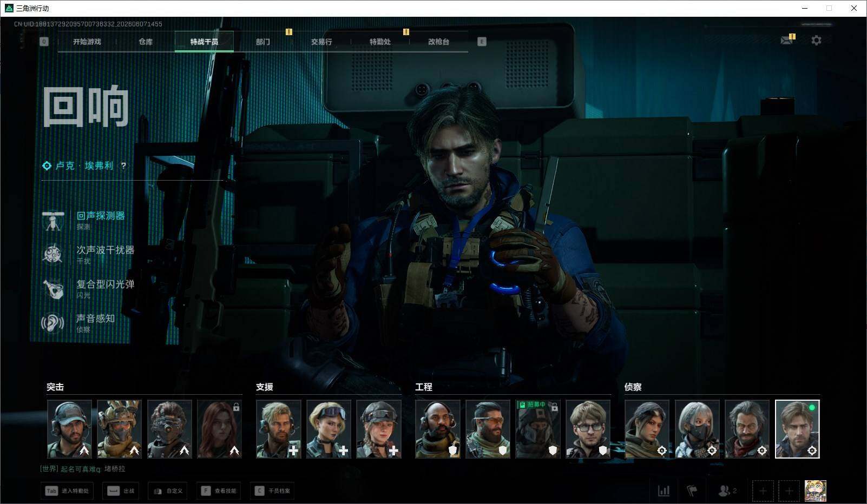The image size is (867, 504).
Task: Click the 出战 button
Action: click(121, 491)
